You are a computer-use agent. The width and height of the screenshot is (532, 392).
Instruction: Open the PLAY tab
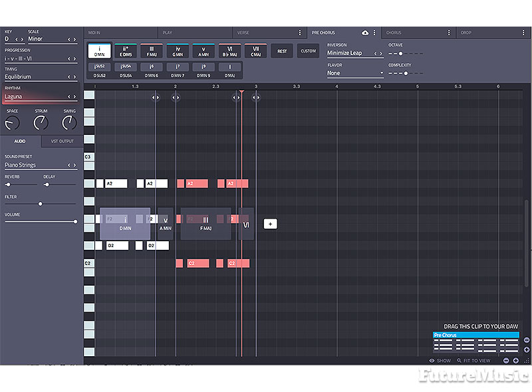pyautogui.click(x=195, y=33)
